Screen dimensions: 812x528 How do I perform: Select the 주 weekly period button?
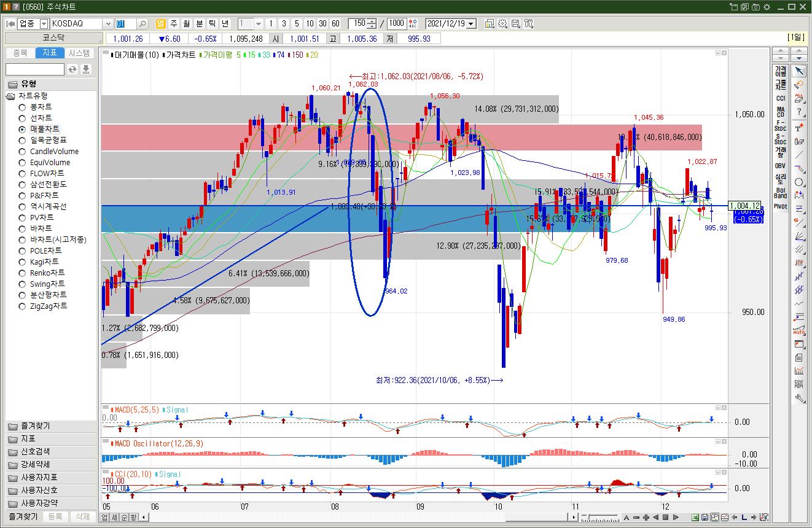pos(174,23)
